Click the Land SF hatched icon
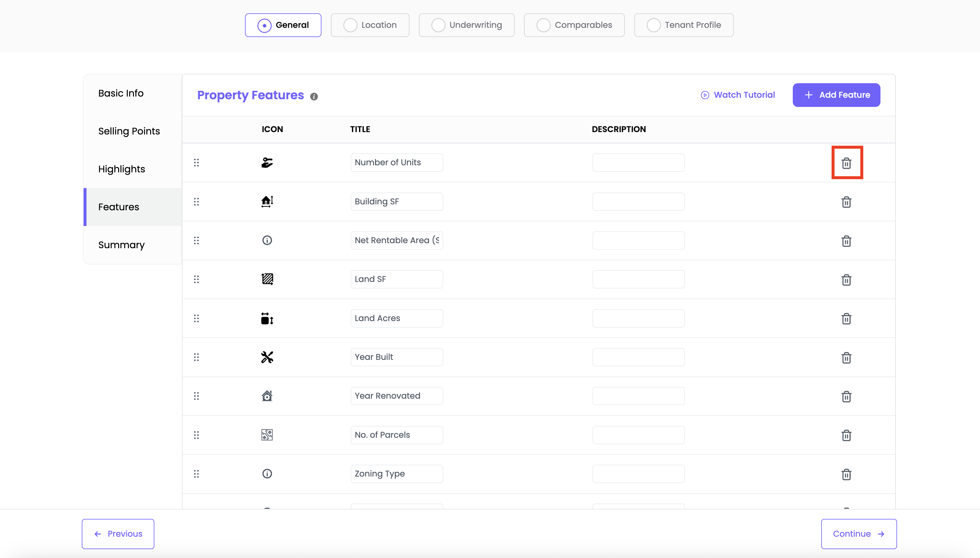 (267, 279)
